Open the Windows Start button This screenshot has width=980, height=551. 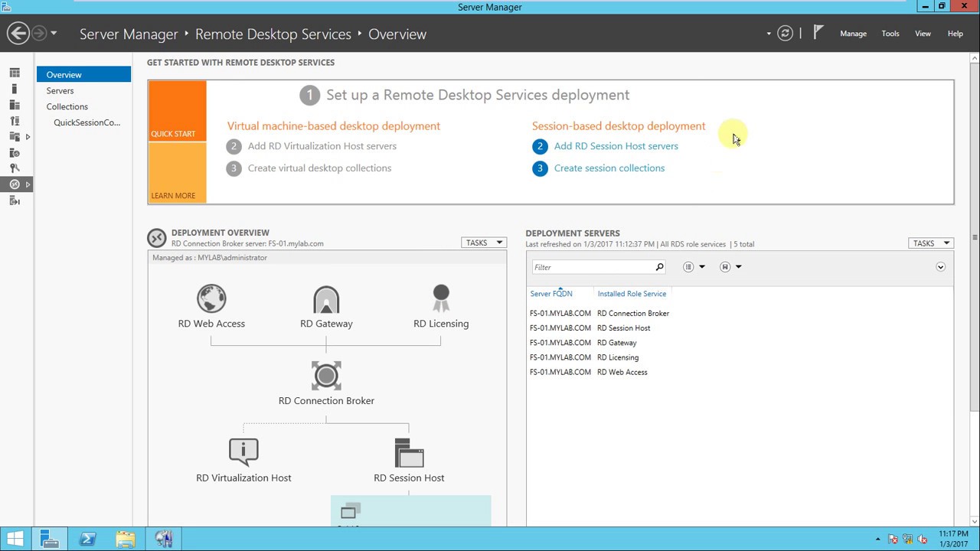[15, 539]
